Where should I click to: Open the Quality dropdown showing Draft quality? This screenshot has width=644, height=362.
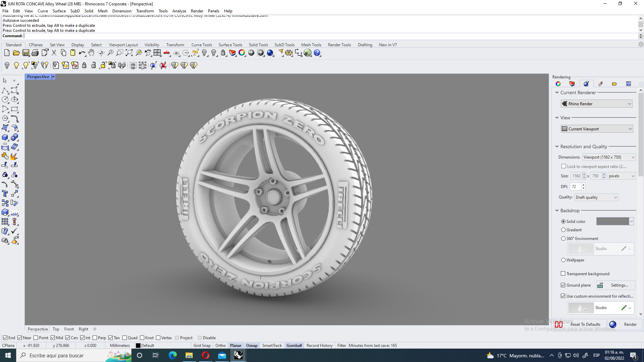coord(596,197)
